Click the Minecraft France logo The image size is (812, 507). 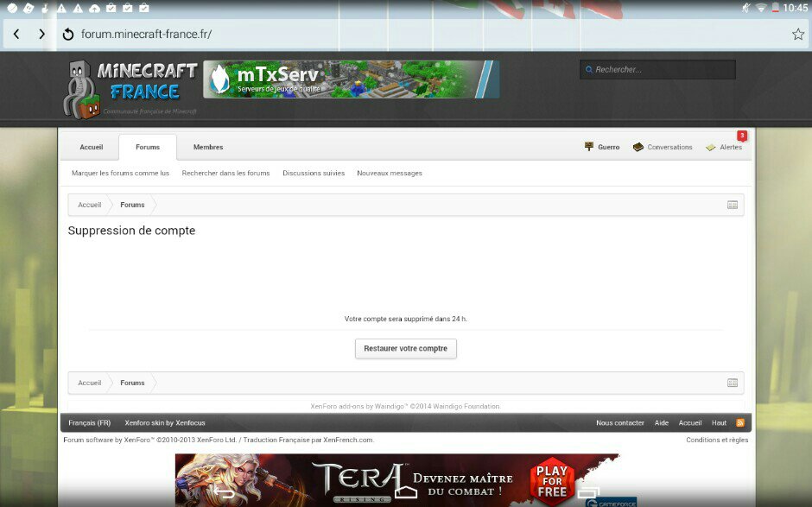tap(130, 88)
